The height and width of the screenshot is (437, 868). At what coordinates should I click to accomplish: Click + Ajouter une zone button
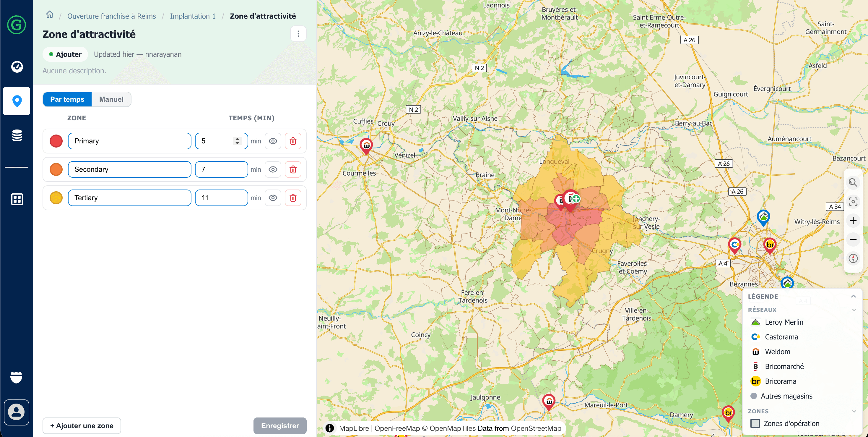[82, 425]
